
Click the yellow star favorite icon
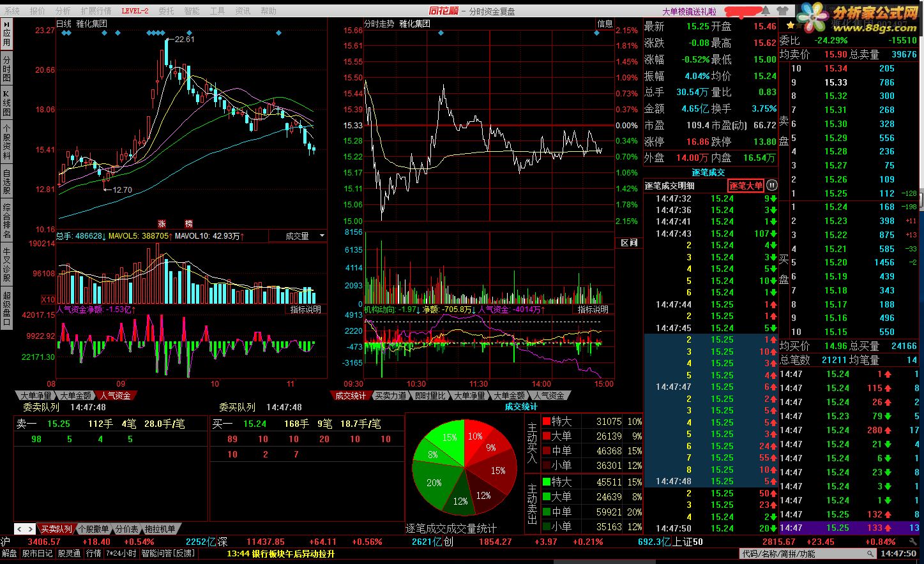(791, 26)
